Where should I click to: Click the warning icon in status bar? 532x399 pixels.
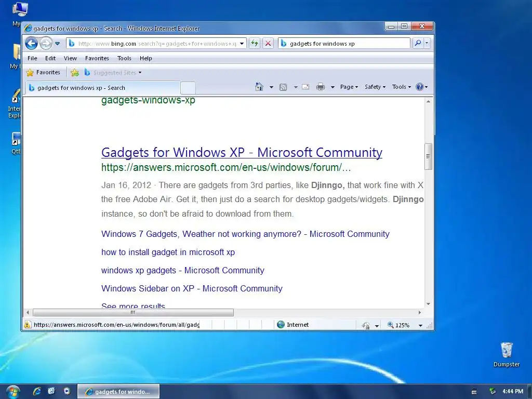coord(28,325)
